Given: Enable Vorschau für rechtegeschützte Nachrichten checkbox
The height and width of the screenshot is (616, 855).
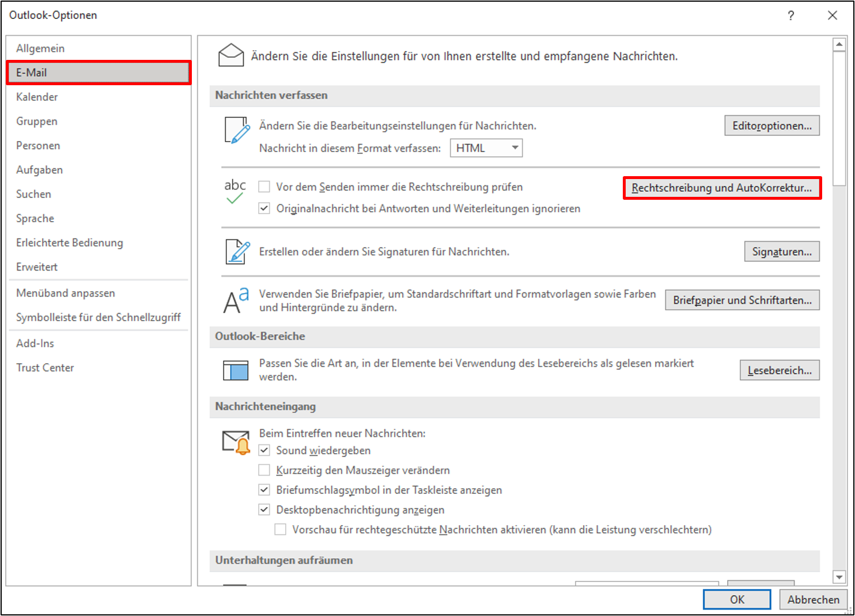Looking at the screenshot, I should pyautogui.click(x=281, y=529).
